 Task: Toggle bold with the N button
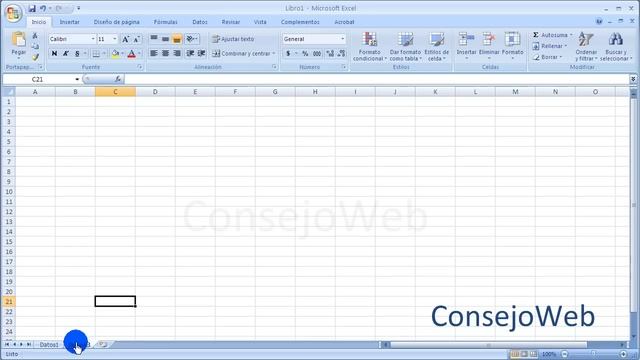coord(54,53)
